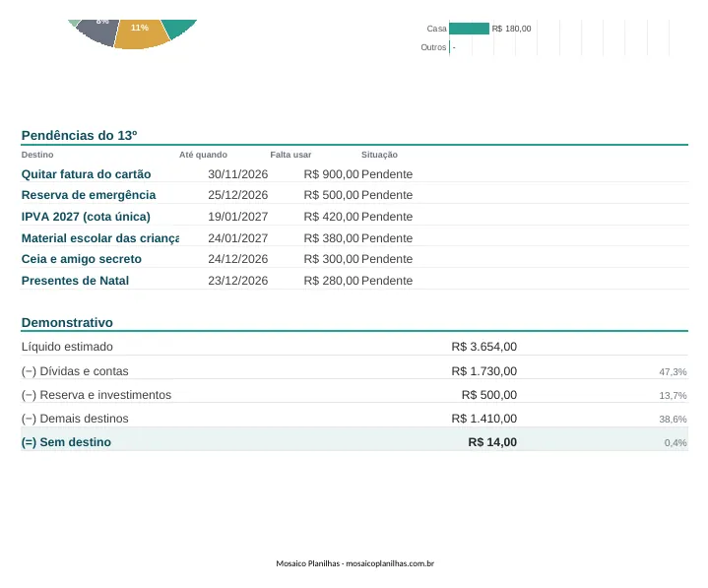
Task: Click the 'Falta usar' column header
Action: click(290, 155)
